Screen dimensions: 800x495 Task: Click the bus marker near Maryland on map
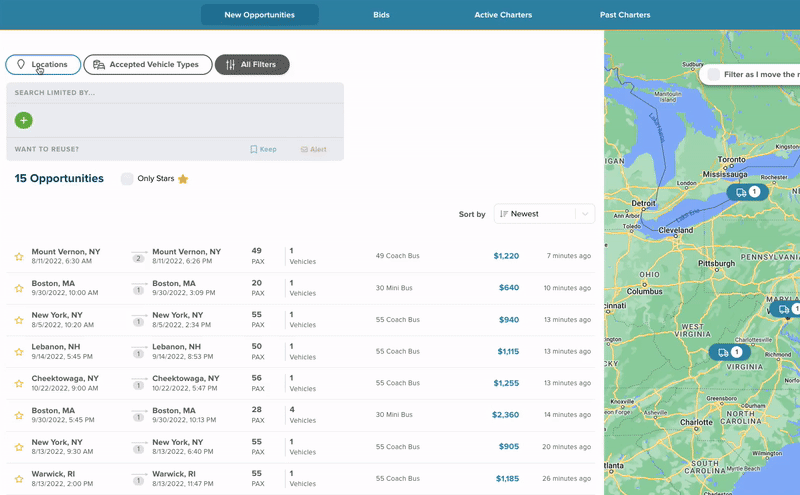pyautogui.click(x=786, y=309)
